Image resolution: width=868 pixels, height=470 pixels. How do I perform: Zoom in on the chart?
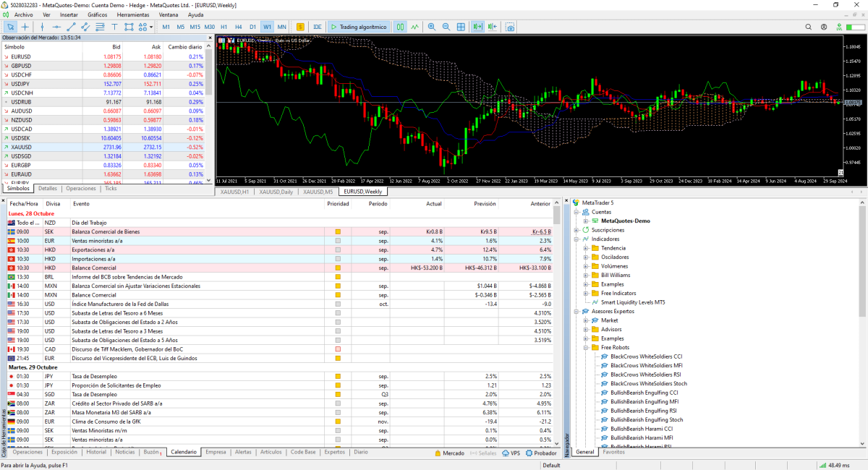tap(432, 27)
